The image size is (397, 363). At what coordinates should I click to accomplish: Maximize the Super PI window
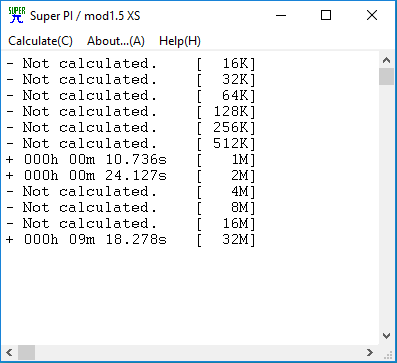pyautogui.click(x=326, y=15)
